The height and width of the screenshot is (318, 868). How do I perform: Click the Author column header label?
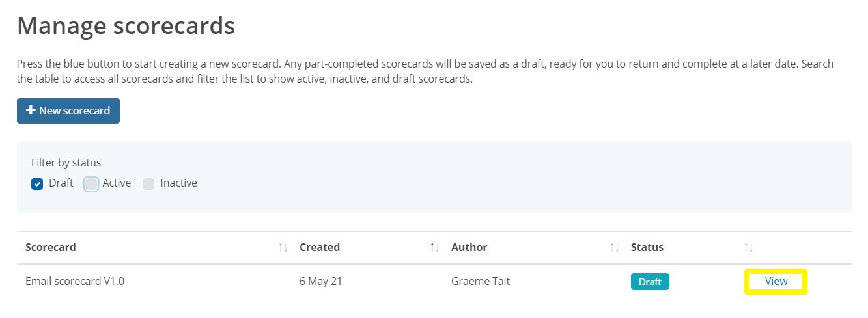point(469,247)
